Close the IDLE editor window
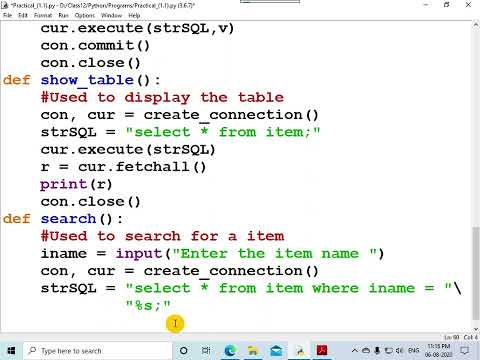Image resolution: width=480 pixels, height=360 pixels. click(468, 5)
